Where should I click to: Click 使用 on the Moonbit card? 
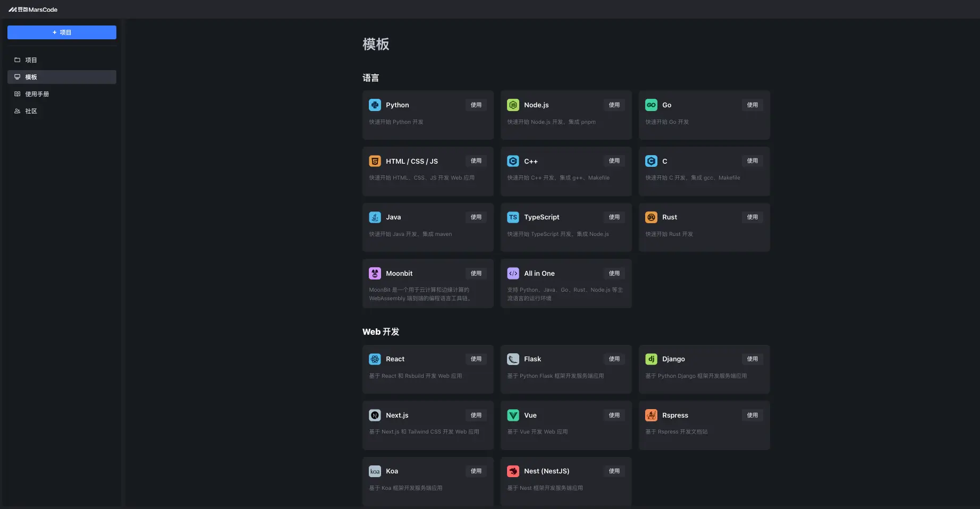(476, 273)
